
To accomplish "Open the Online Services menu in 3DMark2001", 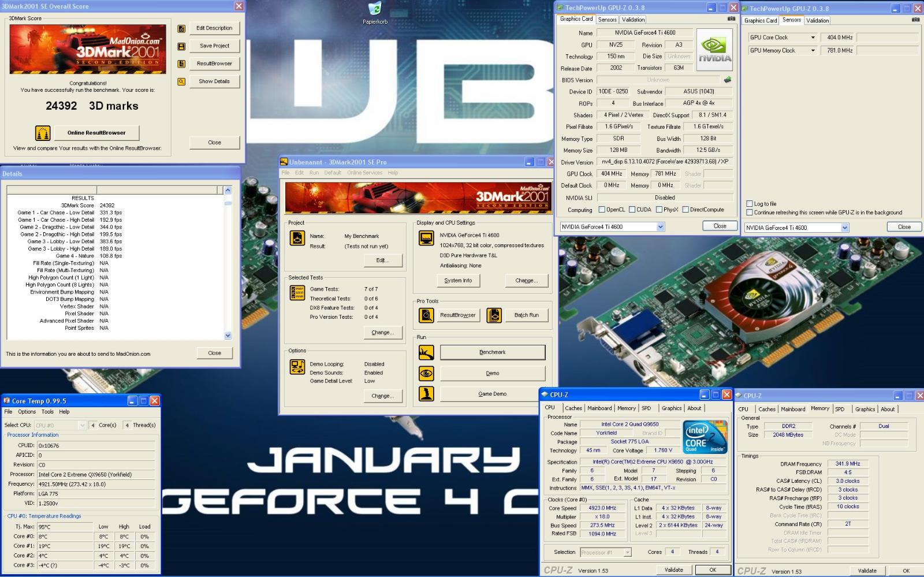I will tap(364, 173).
